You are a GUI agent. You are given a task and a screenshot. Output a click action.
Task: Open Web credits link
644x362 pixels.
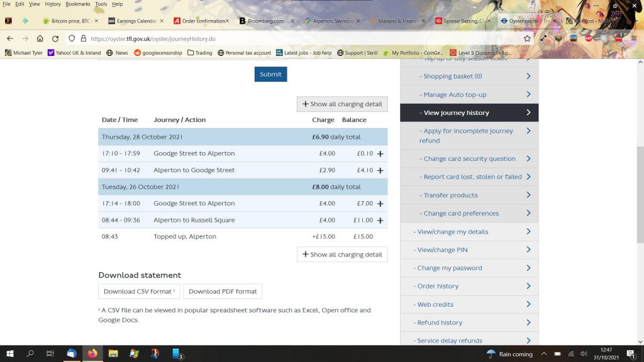(x=469, y=304)
